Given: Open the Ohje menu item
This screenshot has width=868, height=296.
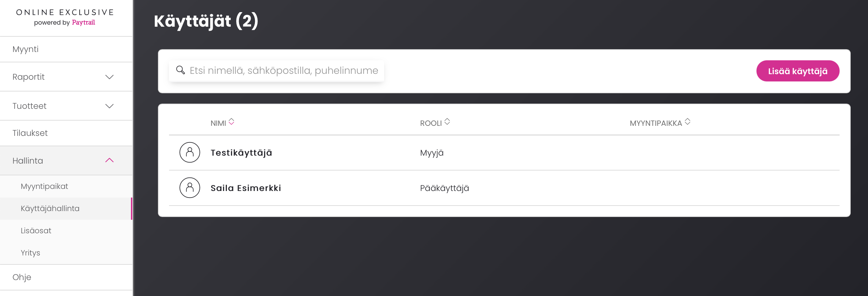Looking at the screenshot, I should (66, 277).
